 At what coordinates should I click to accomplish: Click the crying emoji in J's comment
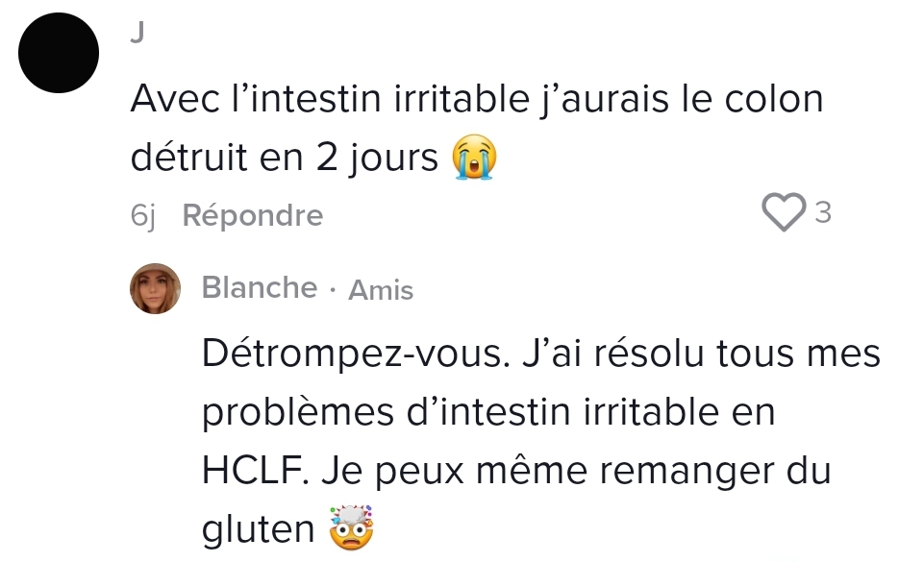474,158
